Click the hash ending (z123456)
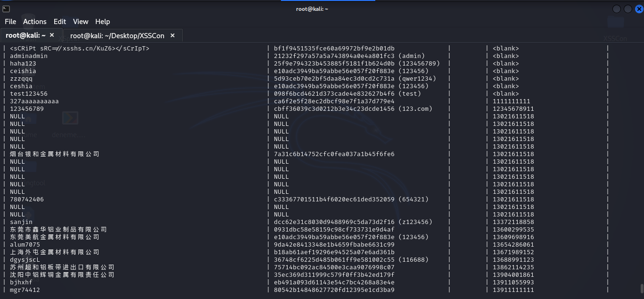The image size is (644, 299). click(x=353, y=222)
